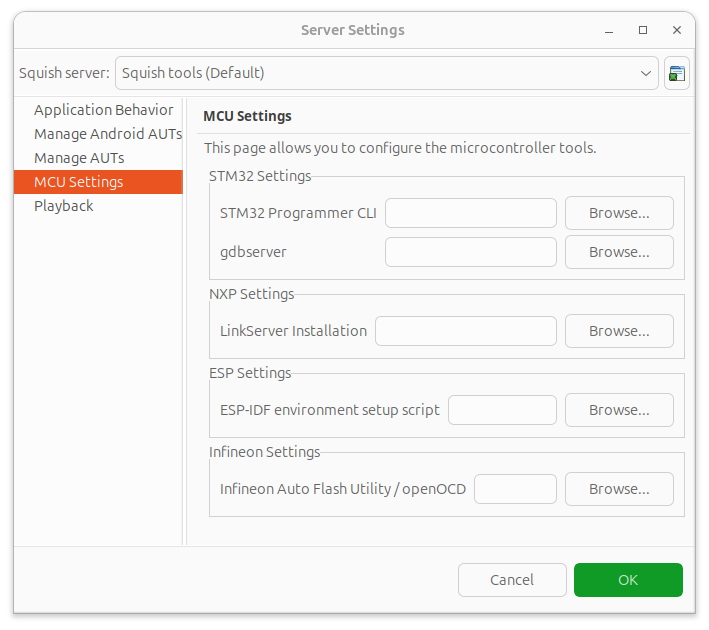The image size is (709, 630).
Task: Click the 'ESP Settings' group label
Action: [250, 373]
